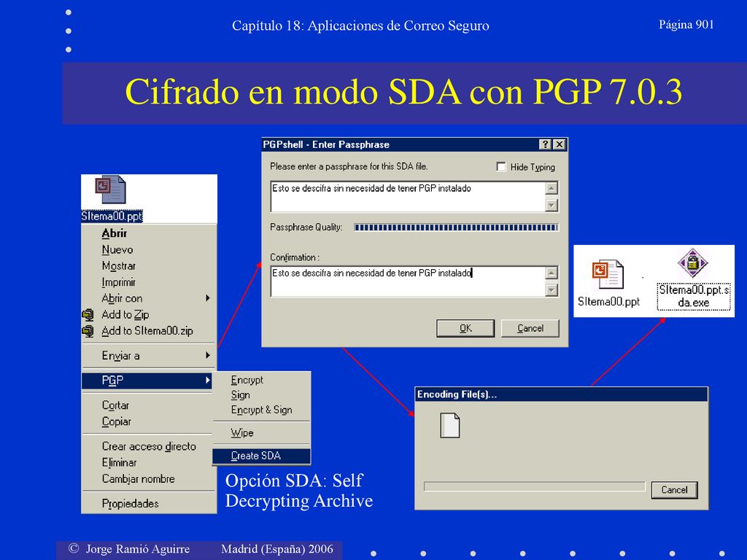This screenshot has height=560, width=747.
Task: Click the down arrow of the Confirmation field scrollbar
Action: coord(551,290)
